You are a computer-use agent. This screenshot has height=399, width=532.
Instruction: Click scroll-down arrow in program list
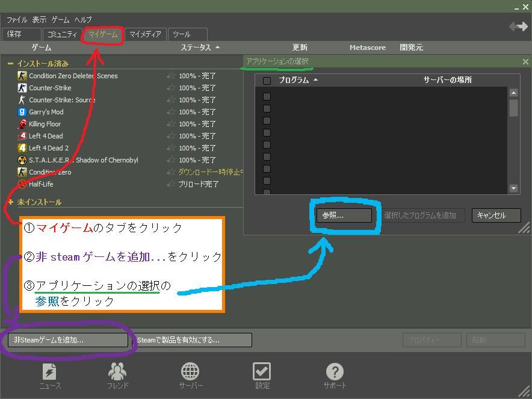[x=514, y=188]
